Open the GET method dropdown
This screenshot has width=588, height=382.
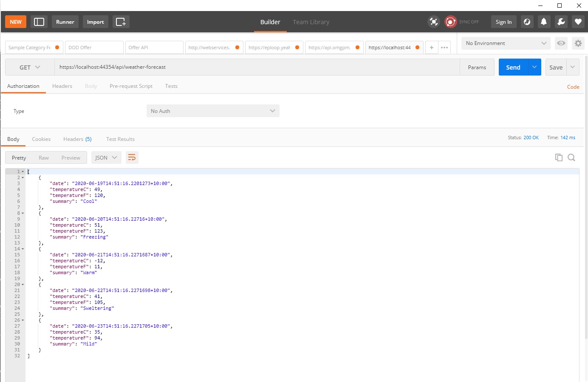30,67
